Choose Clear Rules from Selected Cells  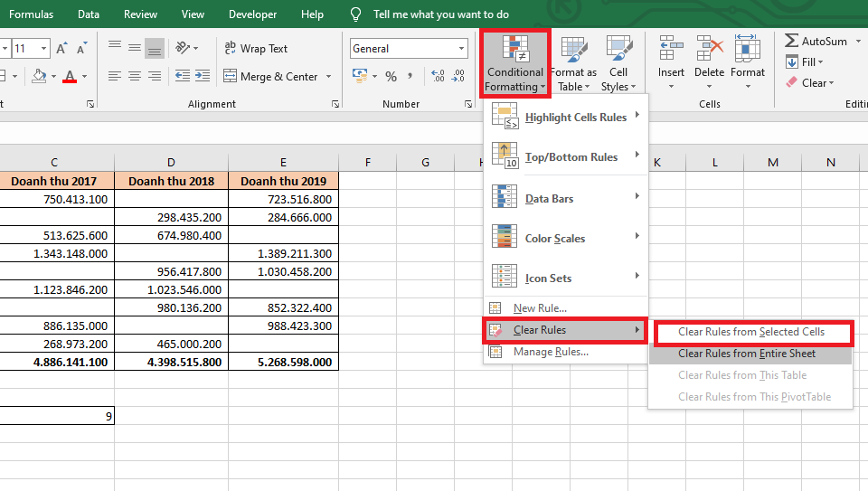(750, 332)
